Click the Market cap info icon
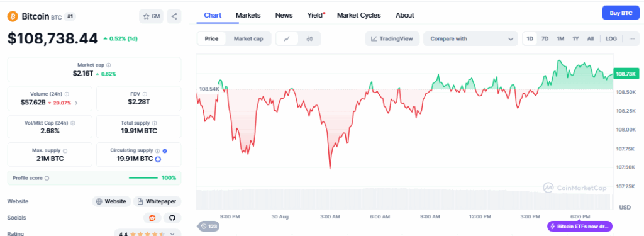 tap(108, 65)
